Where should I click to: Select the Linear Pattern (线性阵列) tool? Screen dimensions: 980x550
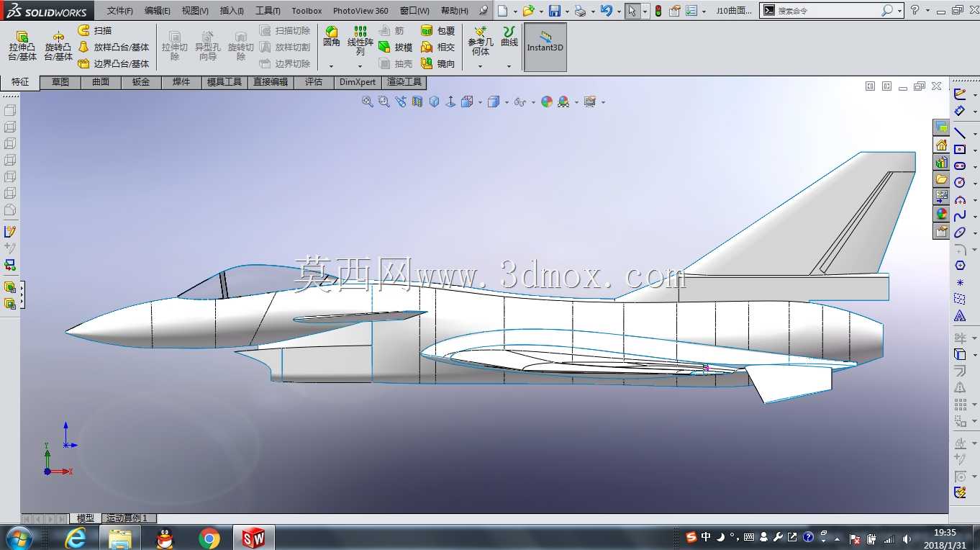(360, 41)
